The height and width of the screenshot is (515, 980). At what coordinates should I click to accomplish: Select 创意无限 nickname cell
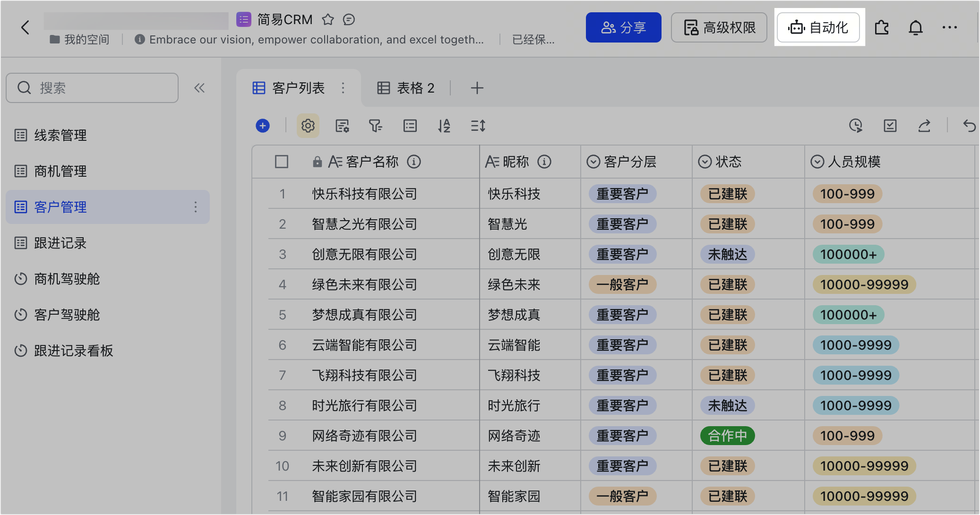(x=530, y=254)
